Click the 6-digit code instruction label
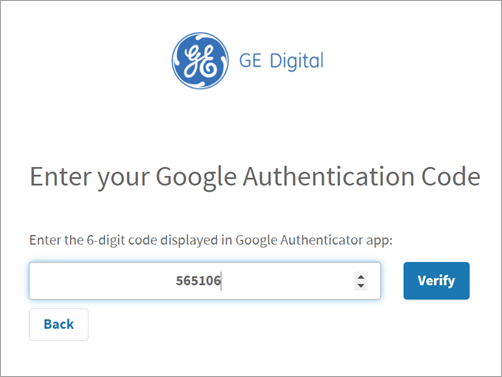502x377 pixels. [211, 240]
